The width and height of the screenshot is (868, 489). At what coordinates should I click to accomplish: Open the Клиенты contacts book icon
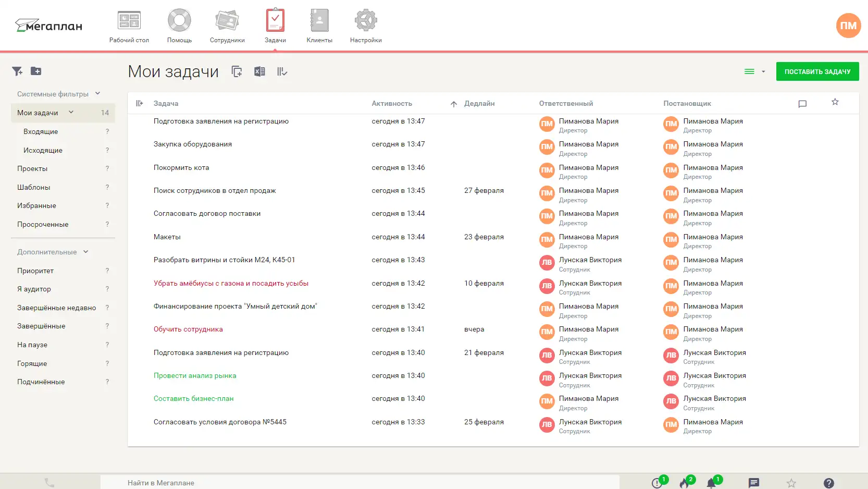[319, 21]
